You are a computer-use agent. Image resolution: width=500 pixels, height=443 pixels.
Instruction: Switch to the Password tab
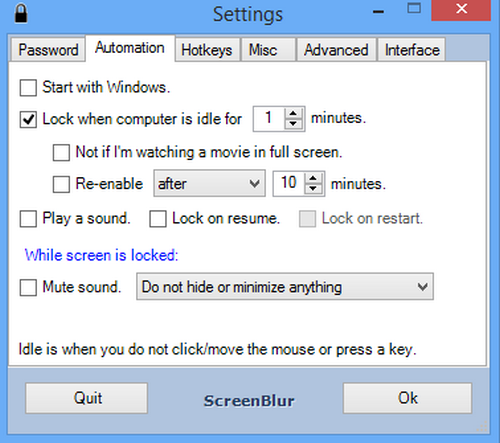click(x=48, y=50)
